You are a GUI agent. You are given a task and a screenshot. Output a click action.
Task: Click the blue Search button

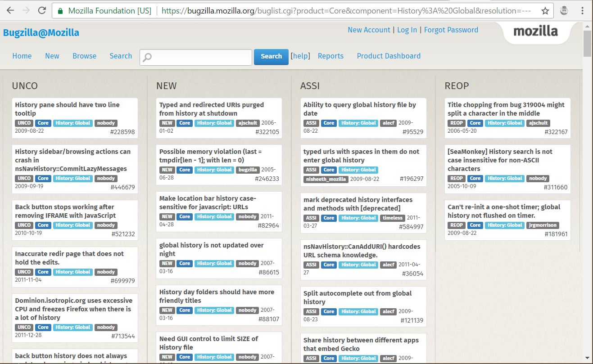coord(271,57)
